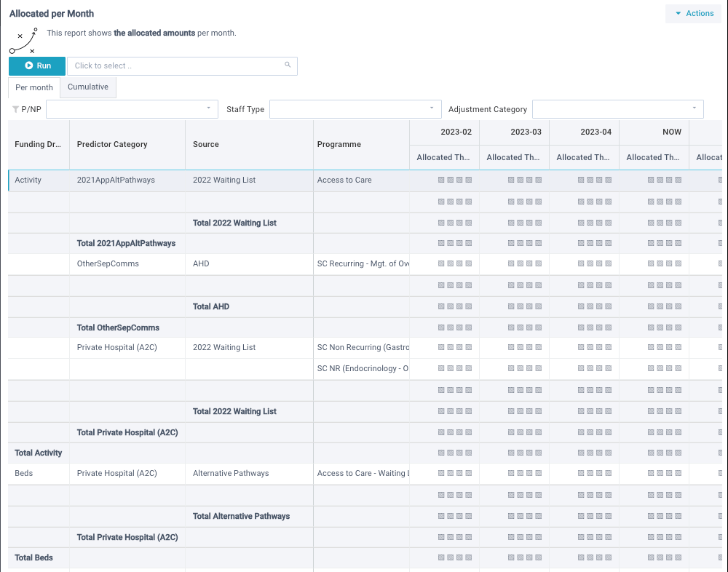Open the Staff Type dropdown

tap(355, 109)
